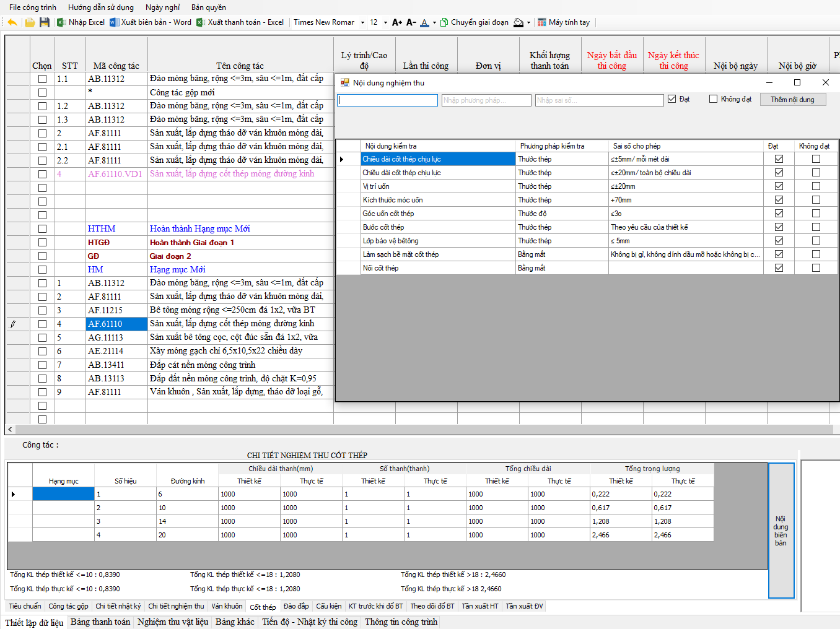Toggle Đạt checkbox for Vị trí uốn row
840x629 pixels.
point(779,186)
